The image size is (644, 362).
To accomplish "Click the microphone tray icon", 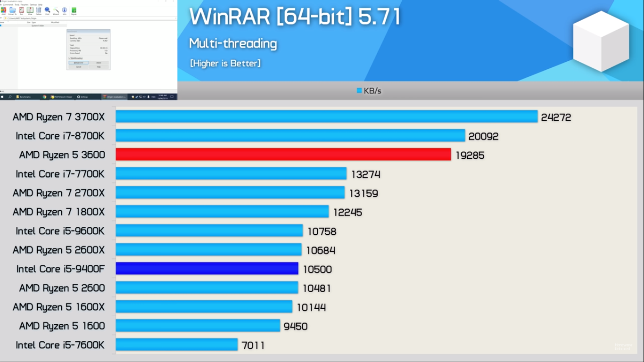I will pyautogui.click(x=149, y=97).
